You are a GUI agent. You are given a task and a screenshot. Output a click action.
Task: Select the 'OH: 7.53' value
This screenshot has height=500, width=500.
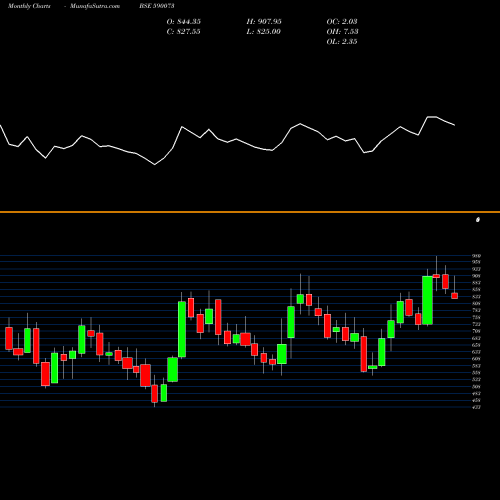tap(342, 31)
